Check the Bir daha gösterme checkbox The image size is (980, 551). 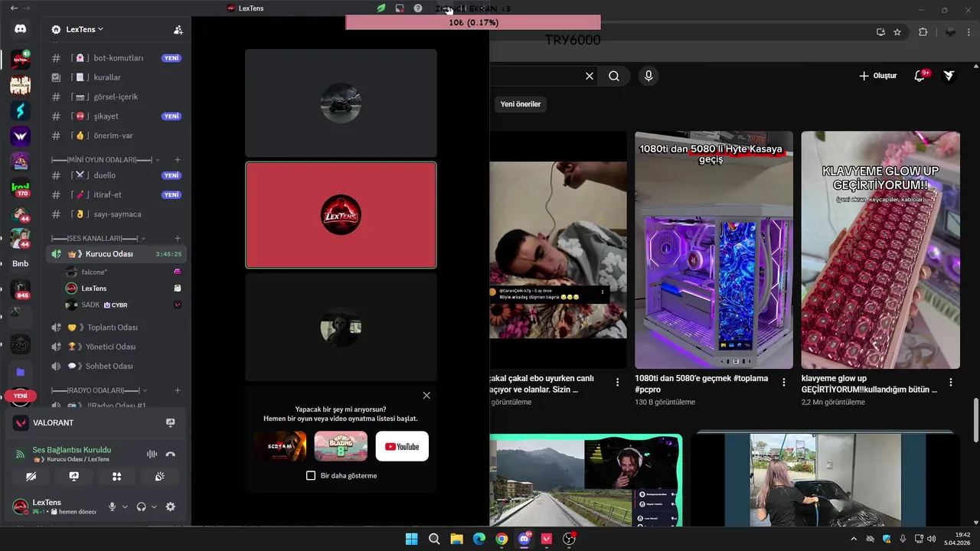tap(311, 475)
